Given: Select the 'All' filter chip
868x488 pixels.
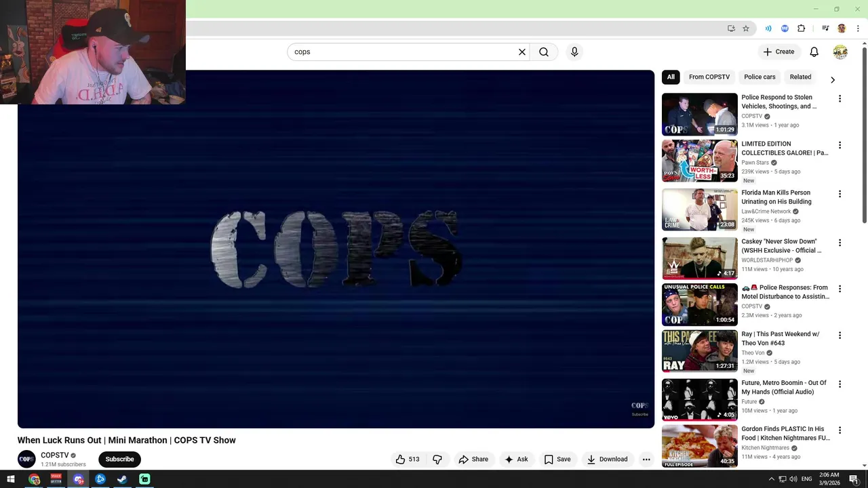Looking at the screenshot, I should pos(671,77).
